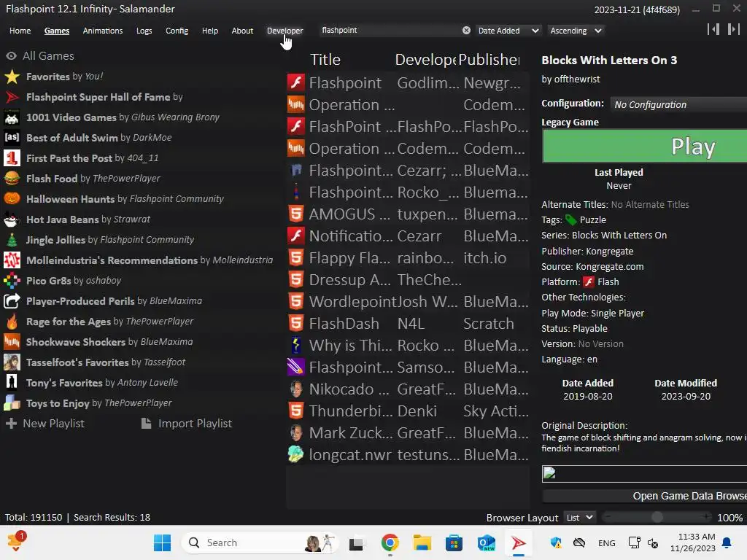The width and height of the screenshot is (747, 560).
Task: Open the About tab
Action: pyautogui.click(x=242, y=31)
